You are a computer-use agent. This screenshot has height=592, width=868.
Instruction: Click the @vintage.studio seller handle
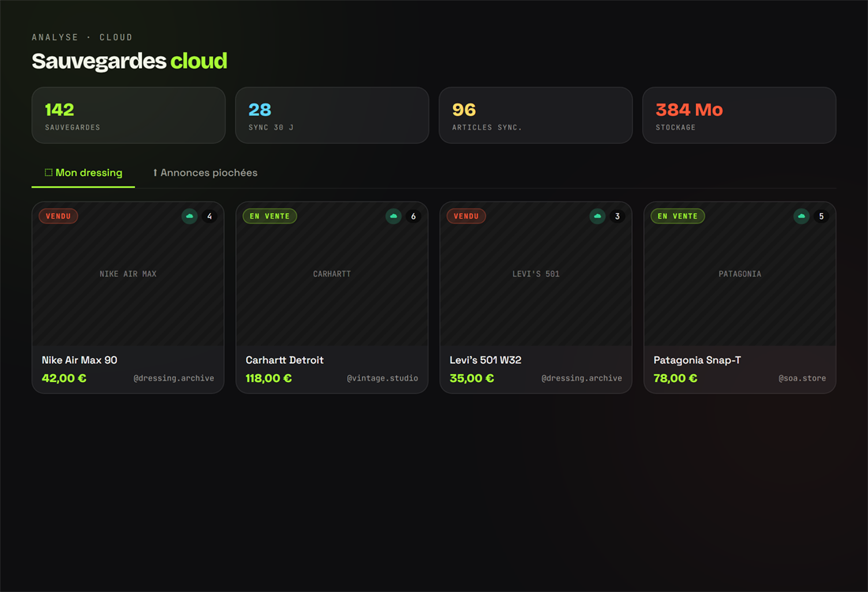pyautogui.click(x=383, y=378)
